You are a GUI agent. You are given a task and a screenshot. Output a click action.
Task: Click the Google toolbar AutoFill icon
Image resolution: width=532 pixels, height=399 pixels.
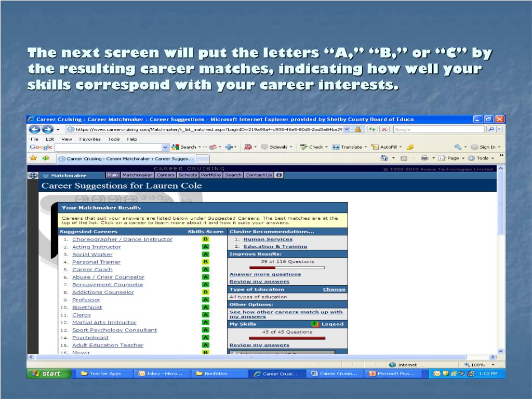pyautogui.click(x=375, y=147)
